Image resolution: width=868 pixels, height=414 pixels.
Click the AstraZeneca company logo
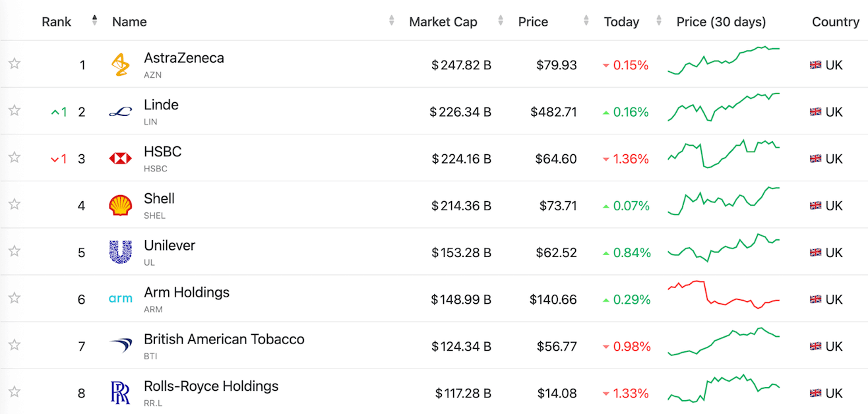click(x=121, y=65)
